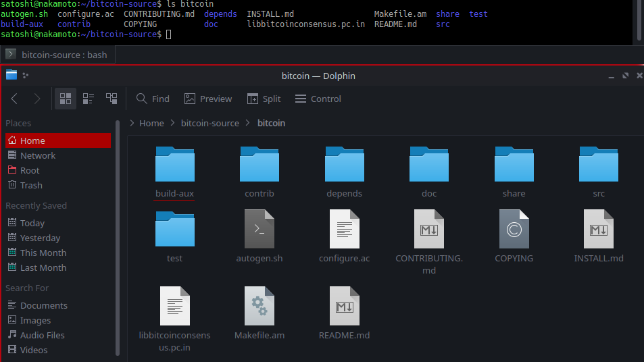Click depends directory name in terminal
The width and height of the screenshot is (644, 362).
click(x=220, y=14)
